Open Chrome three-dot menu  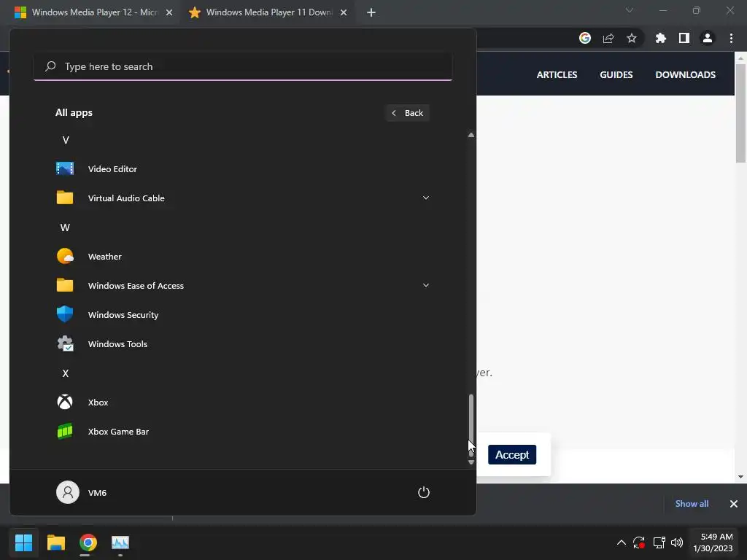pyautogui.click(x=731, y=38)
